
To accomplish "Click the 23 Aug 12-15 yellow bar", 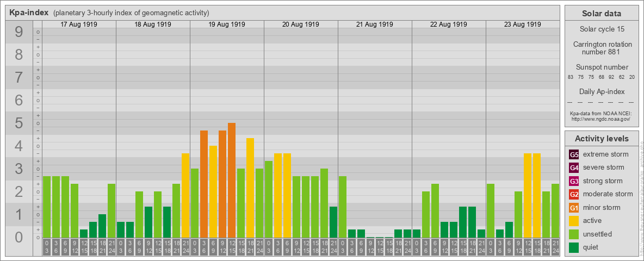I will [x=528, y=195].
